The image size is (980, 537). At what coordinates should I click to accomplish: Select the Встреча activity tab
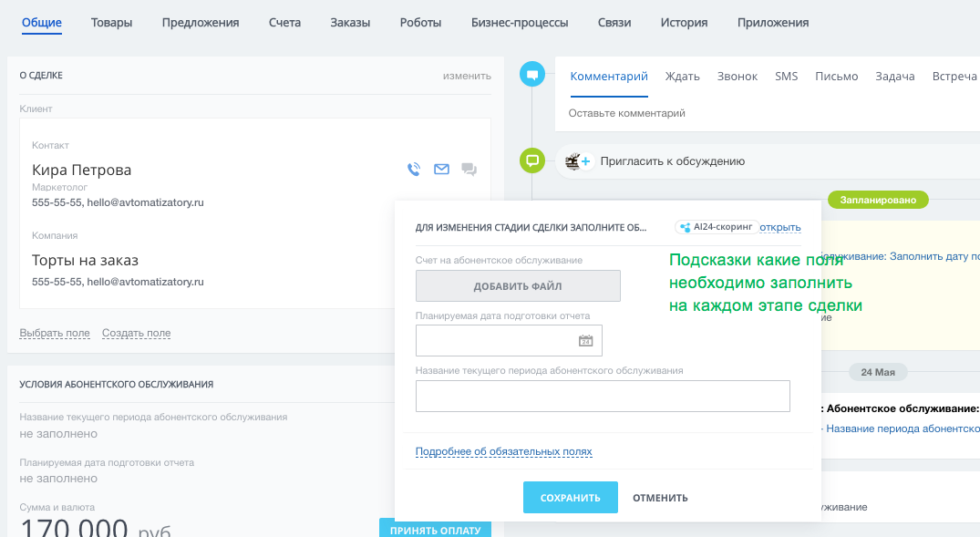(954, 77)
